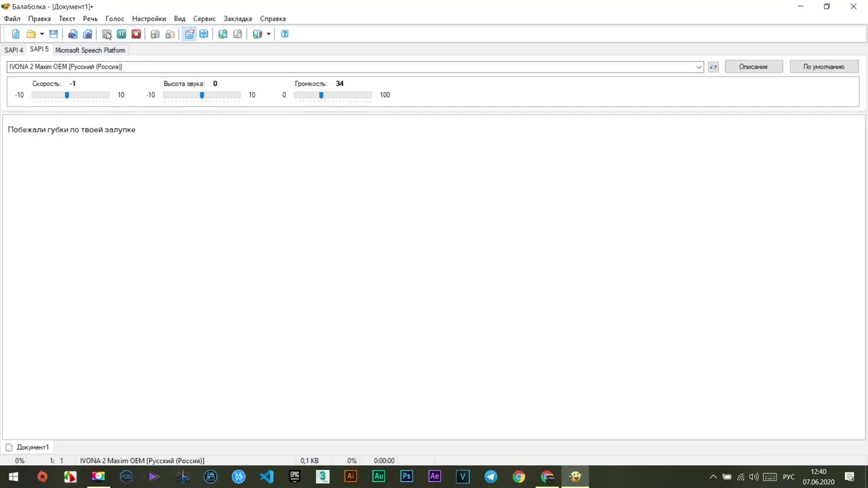Click the open file folder icon
This screenshot has height=488, width=868.
point(31,34)
